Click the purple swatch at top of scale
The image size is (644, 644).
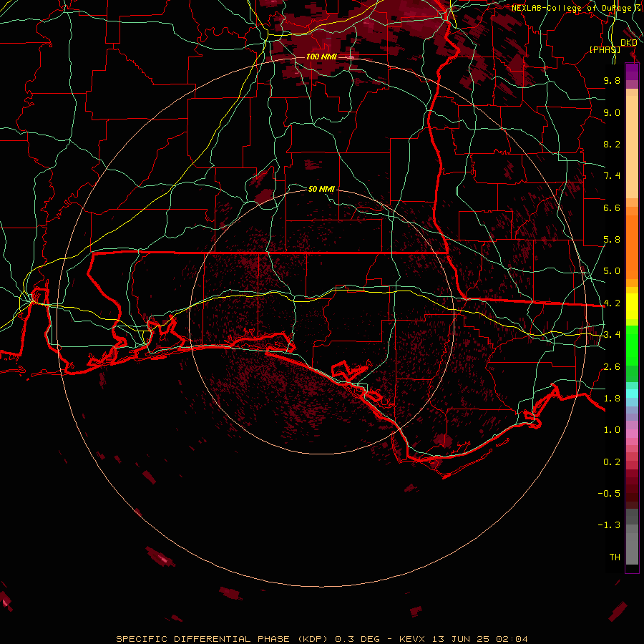(x=632, y=72)
